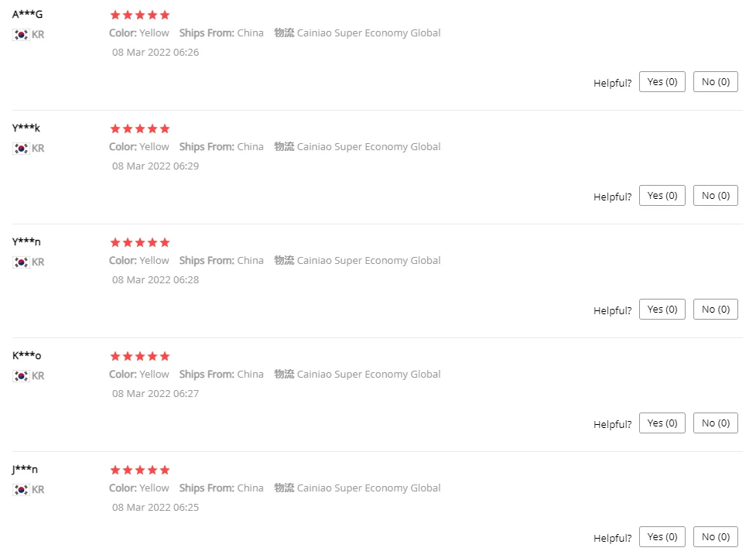This screenshot has height=558, width=756.
Task: Vote No on Y***k's review
Action: coord(716,196)
